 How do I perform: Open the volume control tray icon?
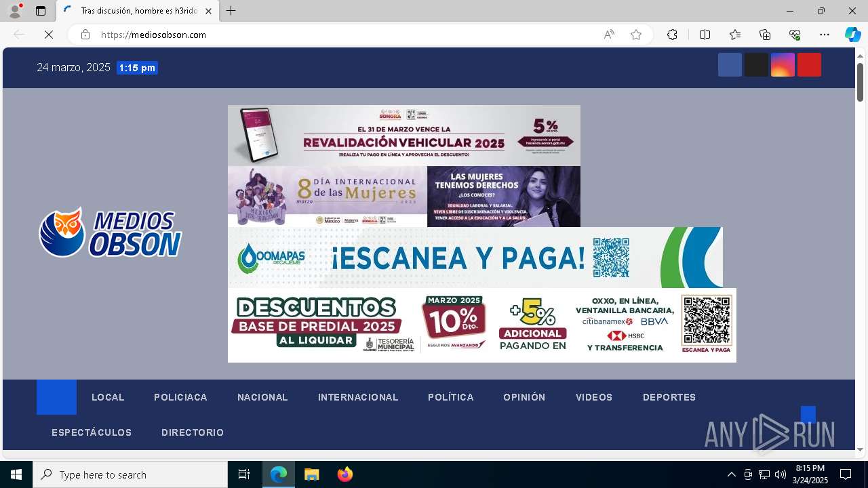pyautogui.click(x=781, y=474)
